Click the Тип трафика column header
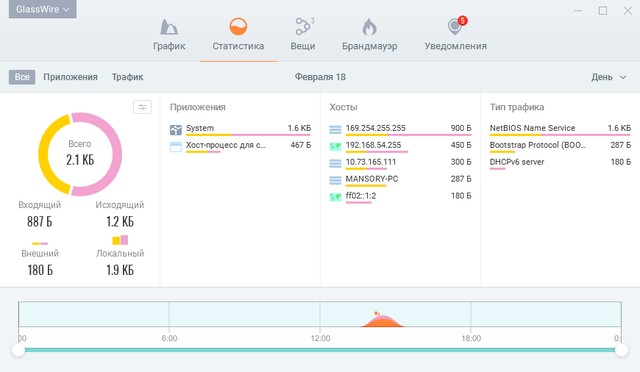 [x=517, y=107]
